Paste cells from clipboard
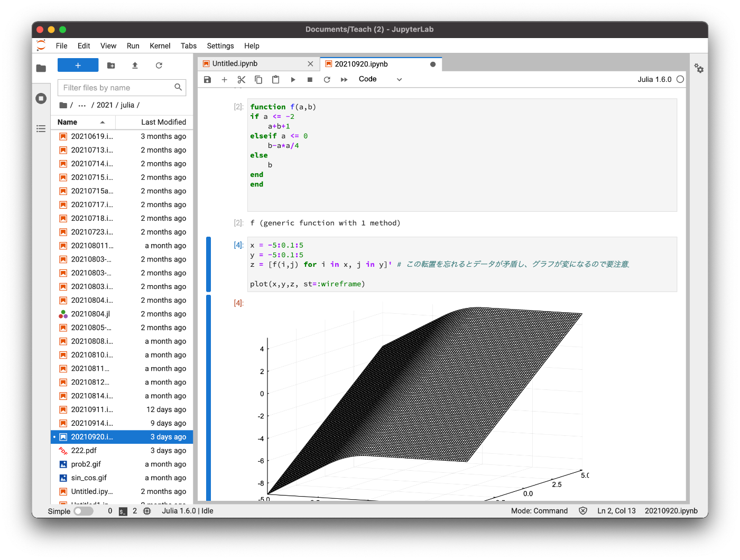Screen dimensions: 740x560 click(275, 79)
